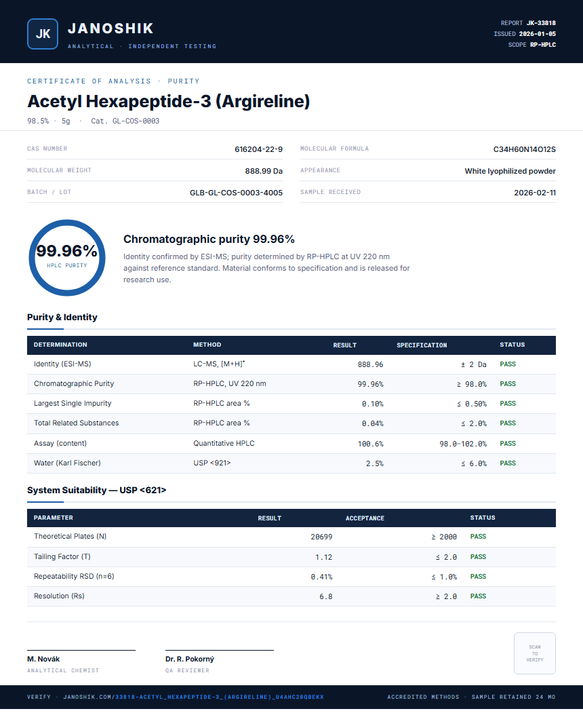
Task: Click the Purity & Identity section heading
Action: [62, 317]
